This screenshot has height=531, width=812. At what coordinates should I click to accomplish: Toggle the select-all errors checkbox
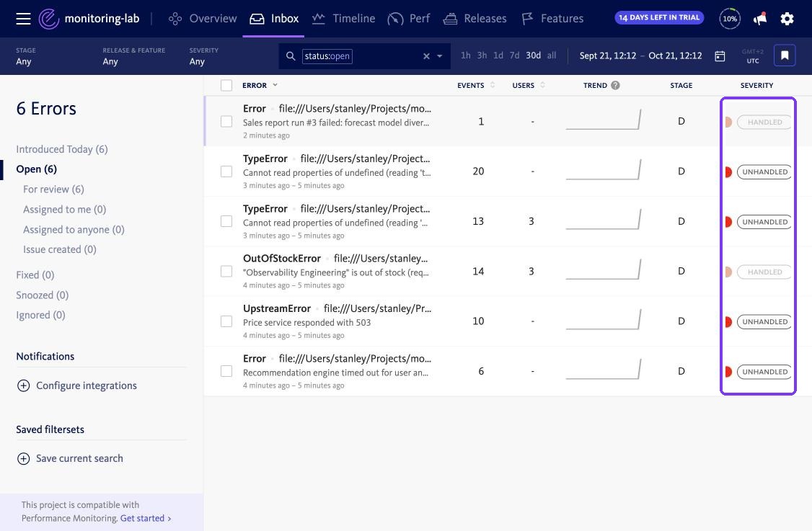(x=226, y=86)
